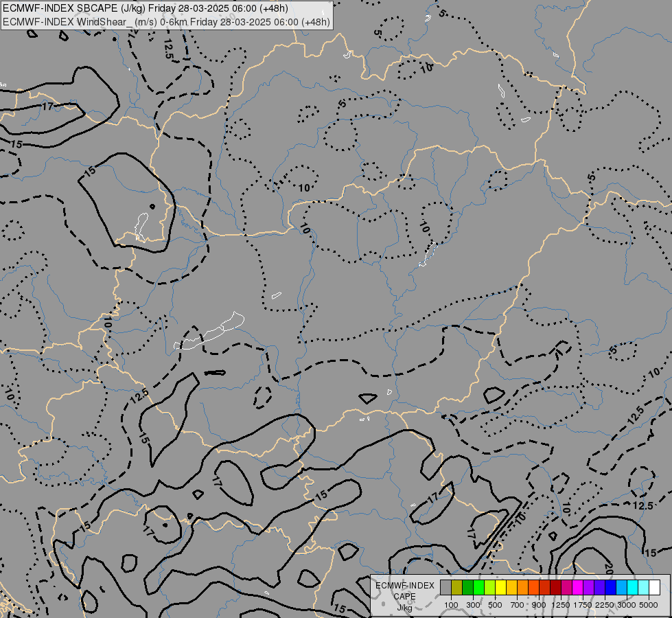Select the pink-crimson swatch right of 1250

point(567,588)
